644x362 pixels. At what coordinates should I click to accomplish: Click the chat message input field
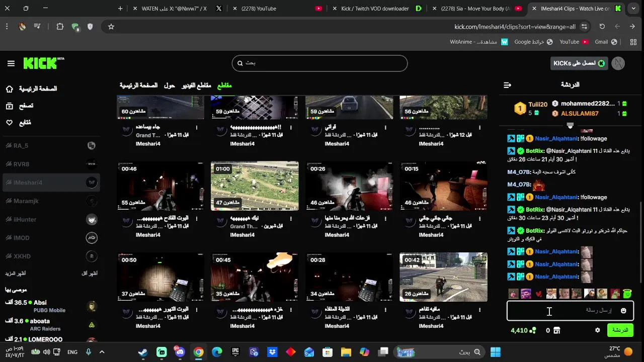[x=570, y=311]
